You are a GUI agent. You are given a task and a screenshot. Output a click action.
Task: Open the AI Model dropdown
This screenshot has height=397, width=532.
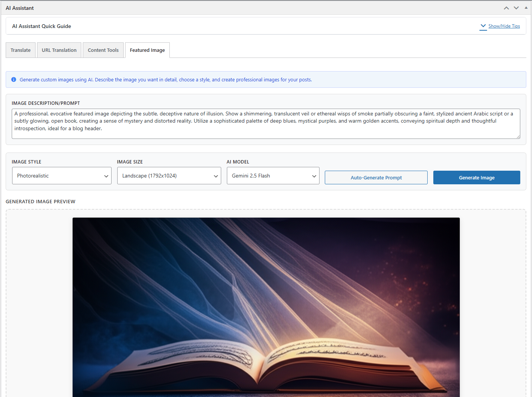273,176
